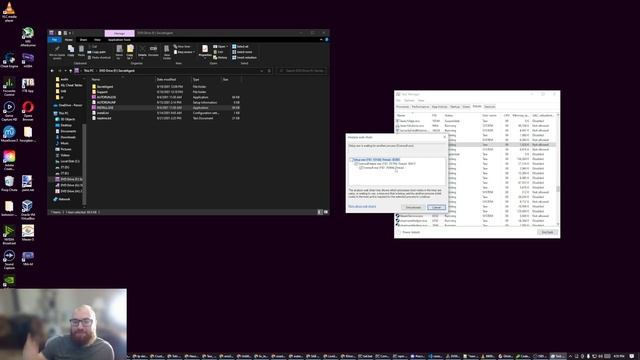Click End process in wait chain dialog
Screen dimensions: 640x360
(413, 207)
